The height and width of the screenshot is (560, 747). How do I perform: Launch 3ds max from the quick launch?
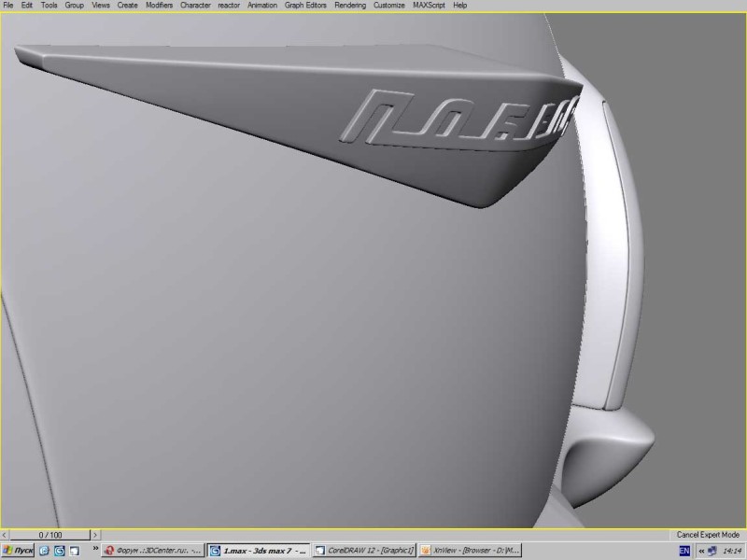click(x=59, y=551)
